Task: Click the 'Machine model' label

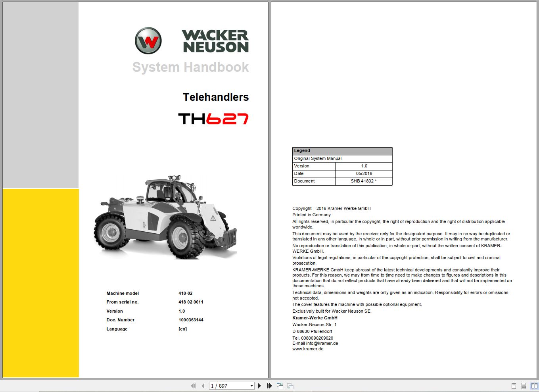Action: 123,293
